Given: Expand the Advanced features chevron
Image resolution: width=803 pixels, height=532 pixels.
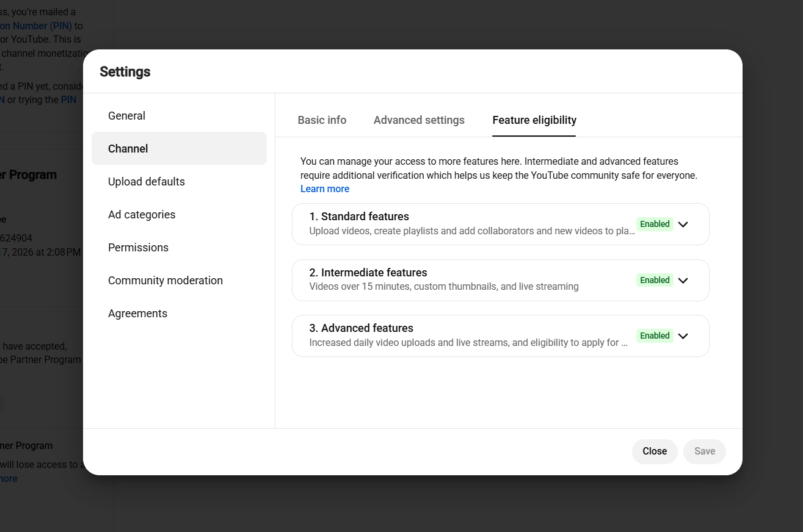Looking at the screenshot, I should click(x=683, y=336).
